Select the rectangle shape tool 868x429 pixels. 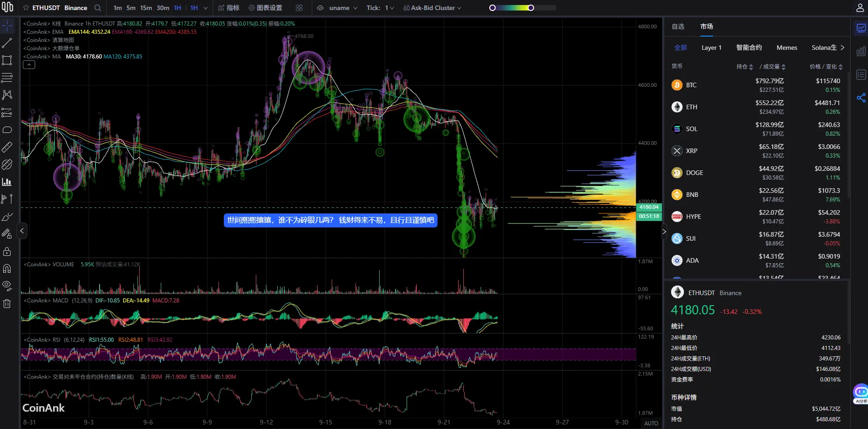[7, 60]
